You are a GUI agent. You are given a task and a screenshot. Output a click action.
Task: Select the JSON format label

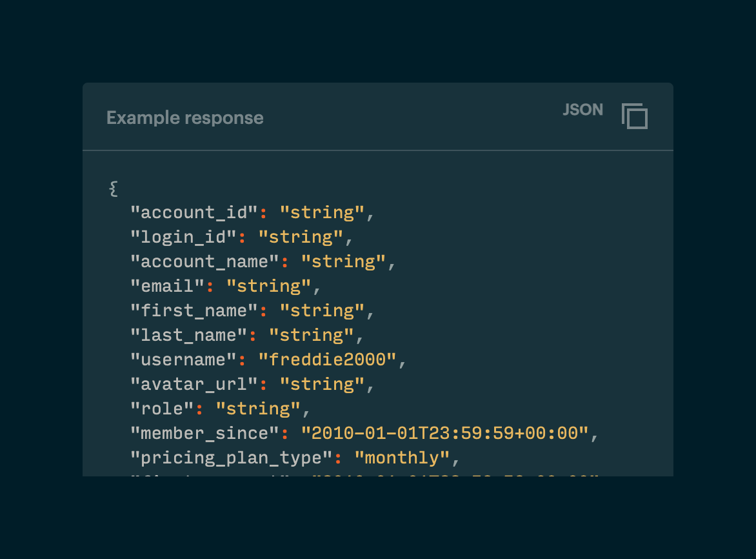pos(582,110)
